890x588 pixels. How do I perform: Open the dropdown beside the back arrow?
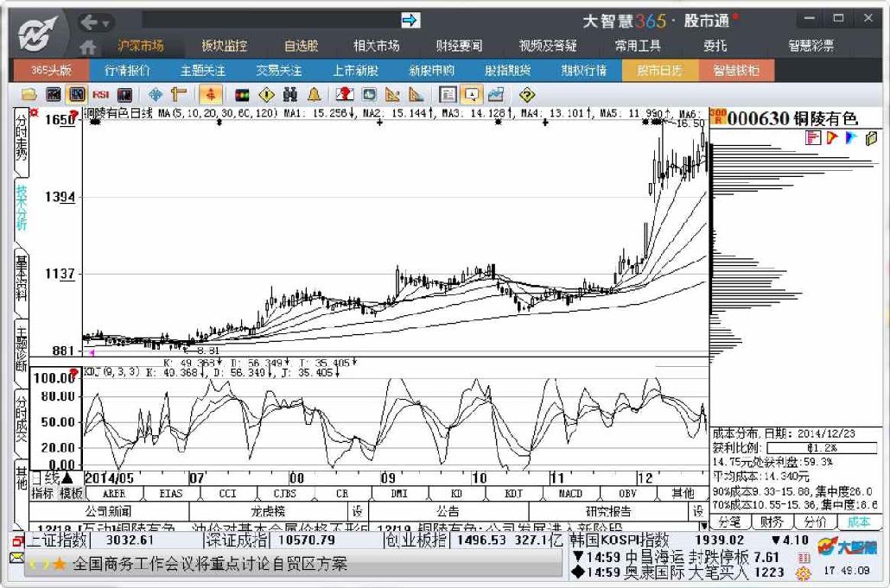(x=106, y=23)
